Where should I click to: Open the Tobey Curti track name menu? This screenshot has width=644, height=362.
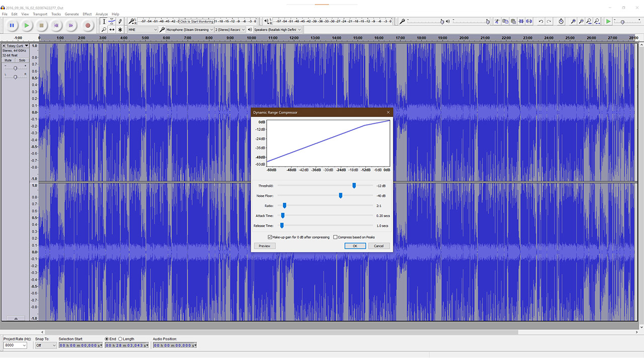pos(18,46)
